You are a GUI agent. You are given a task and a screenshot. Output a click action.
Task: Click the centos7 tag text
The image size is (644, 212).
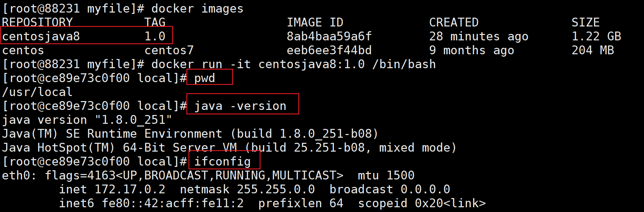point(169,50)
